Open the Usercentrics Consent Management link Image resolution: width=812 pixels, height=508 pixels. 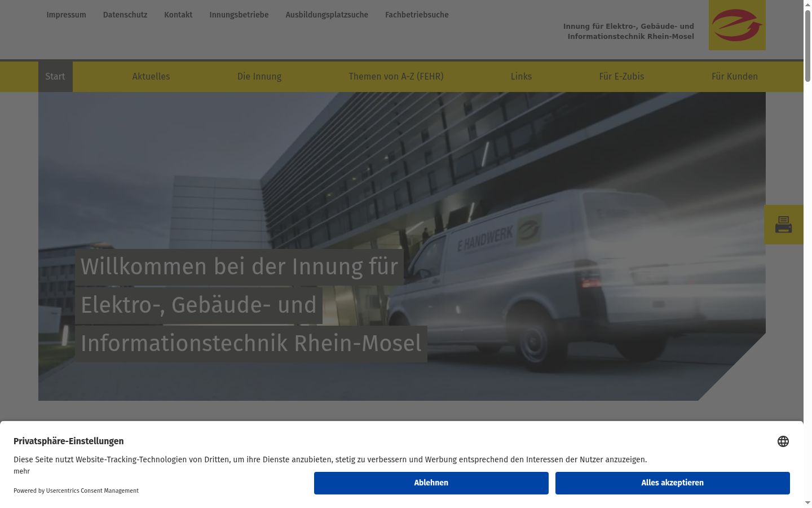point(92,491)
